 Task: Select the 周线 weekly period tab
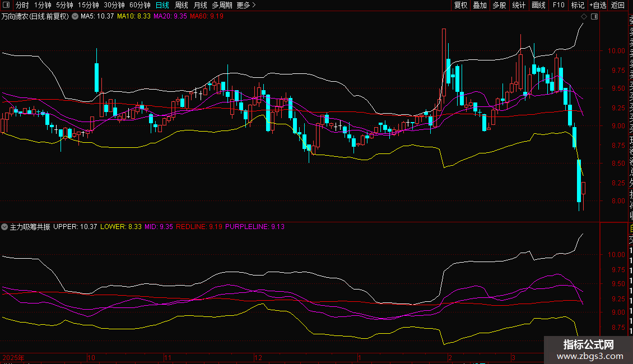pyautogui.click(x=181, y=5)
